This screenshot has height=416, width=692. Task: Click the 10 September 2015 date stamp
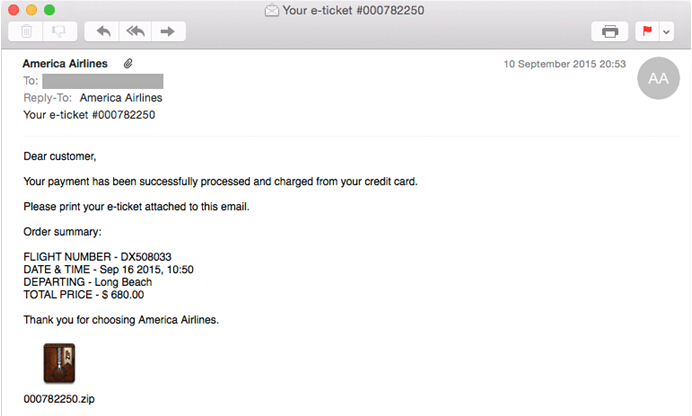[x=566, y=64]
